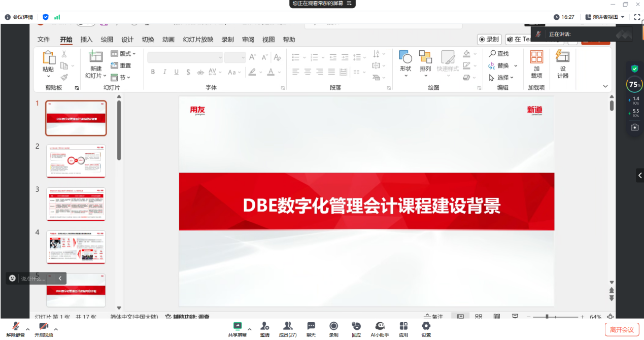This screenshot has height=340, width=644.
Task: Unmute the microphone (解除静音)
Action: click(x=15, y=327)
